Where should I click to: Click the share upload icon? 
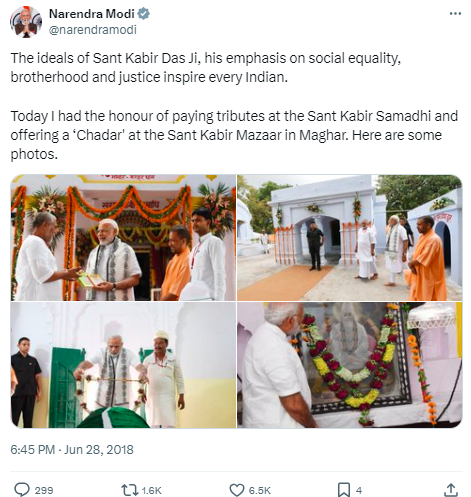(x=451, y=490)
